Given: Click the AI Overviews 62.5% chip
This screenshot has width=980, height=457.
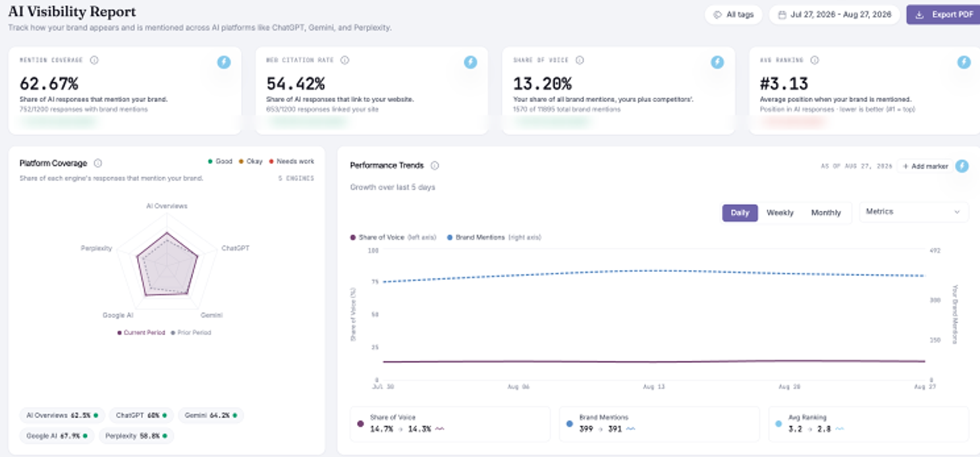Looking at the screenshot, I should coord(62,416).
